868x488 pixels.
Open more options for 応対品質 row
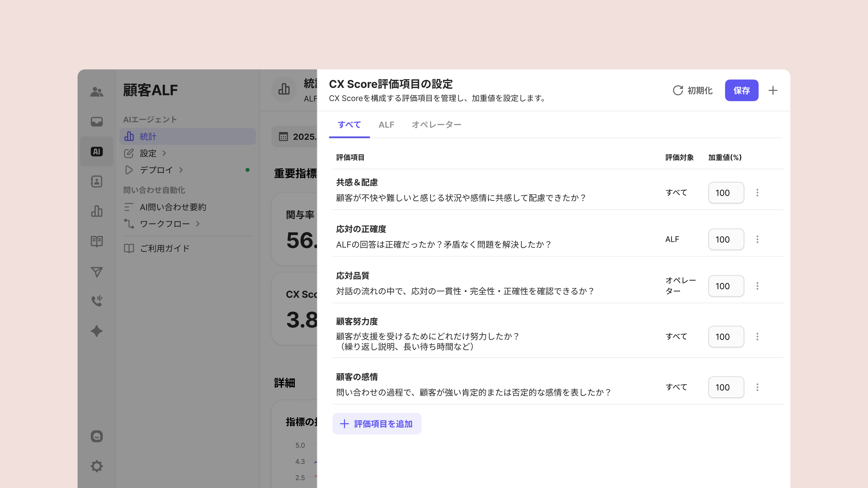coord(757,286)
